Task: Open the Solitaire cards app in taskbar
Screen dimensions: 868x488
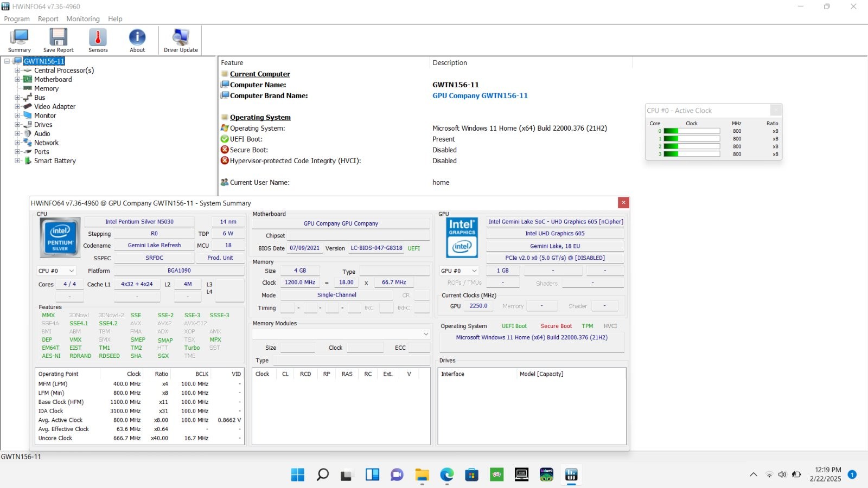Action: click(497, 475)
